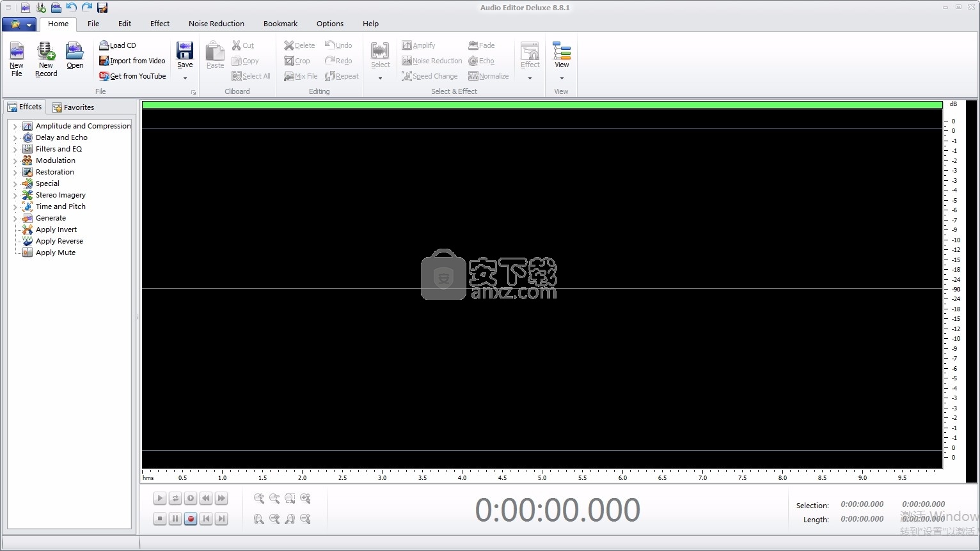Click Get from YouTube
Image resolution: width=980 pixels, height=551 pixels.
[132, 76]
